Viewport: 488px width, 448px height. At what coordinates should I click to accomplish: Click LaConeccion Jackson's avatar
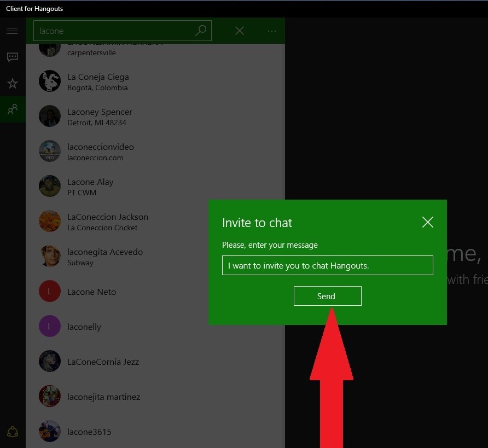[x=49, y=221]
